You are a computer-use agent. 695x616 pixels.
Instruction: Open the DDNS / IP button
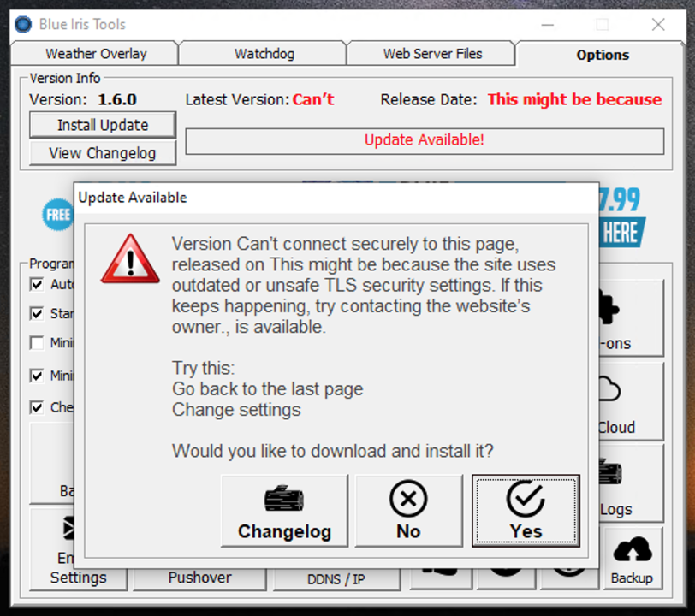(x=336, y=578)
